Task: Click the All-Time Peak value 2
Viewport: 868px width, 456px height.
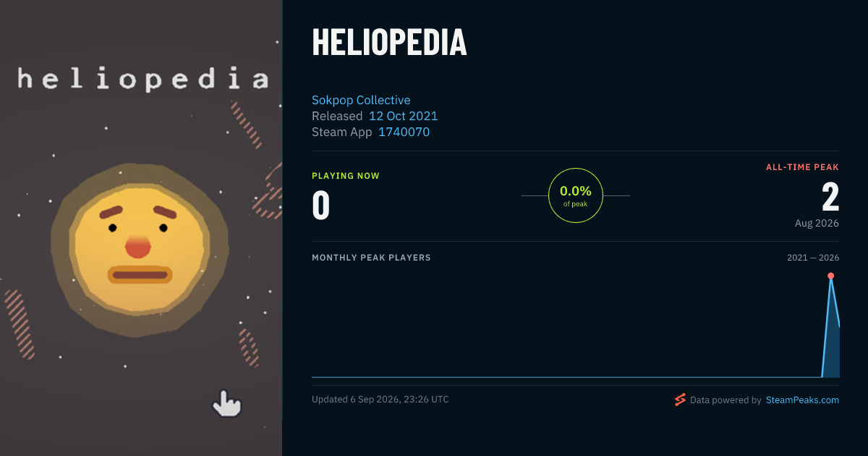Action: point(830,197)
